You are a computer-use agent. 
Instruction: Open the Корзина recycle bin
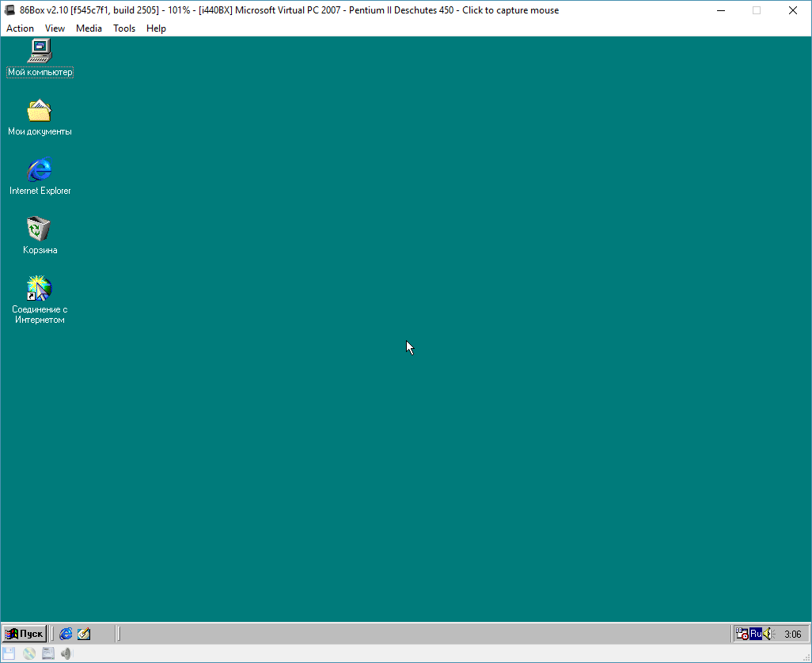pyautogui.click(x=40, y=232)
